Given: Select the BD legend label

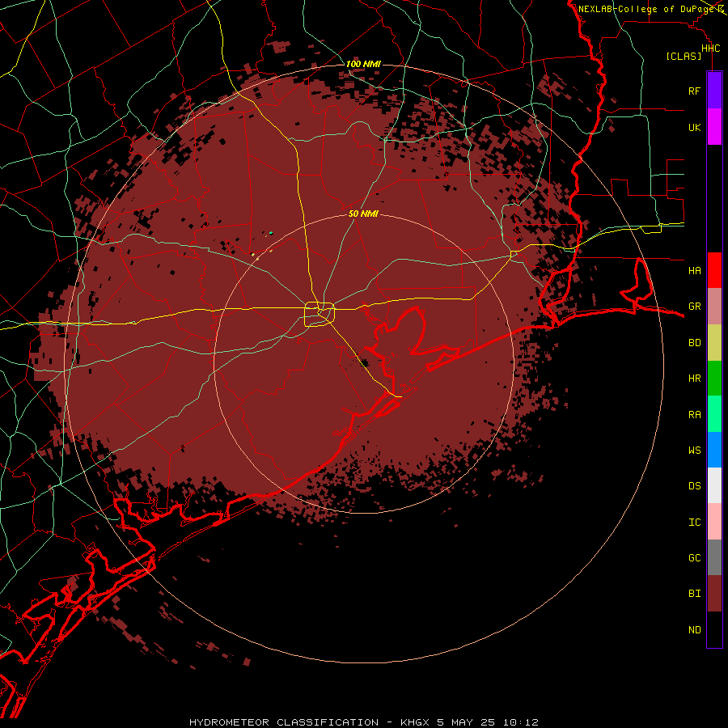Looking at the screenshot, I should point(694,343).
